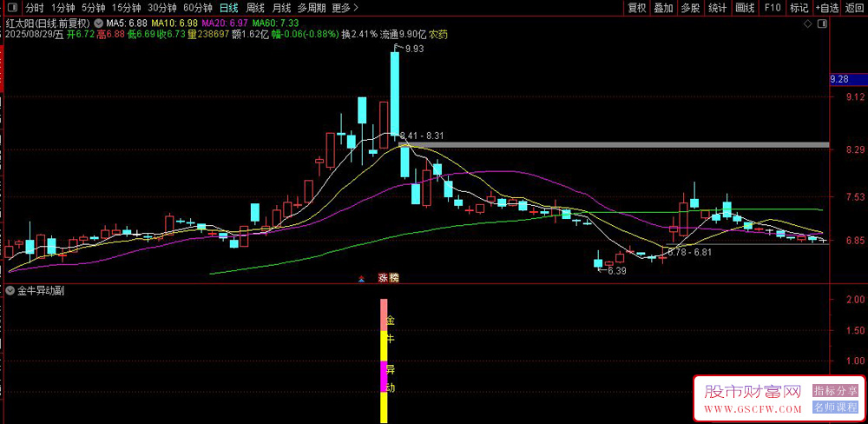Click the 叠加 overlay button
The image size is (868, 424).
coord(663,8)
